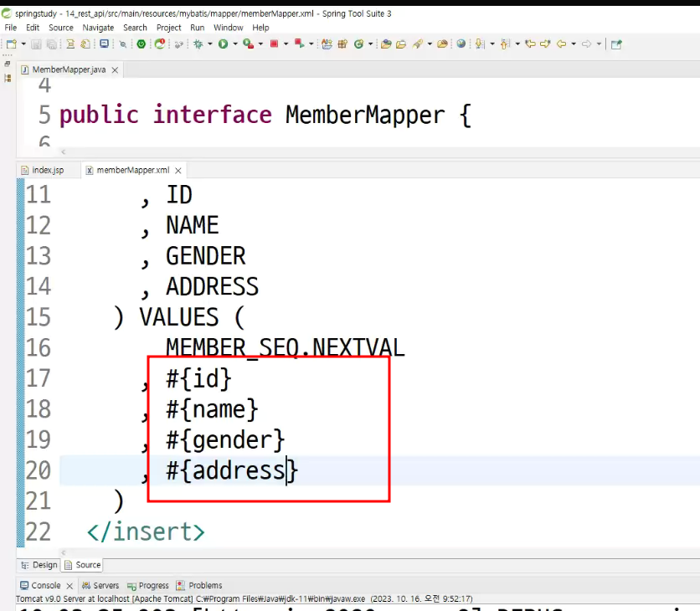The image size is (700, 611).
Task: Open the Search flashlight dropdown arrow
Action: (x=430, y=44)
